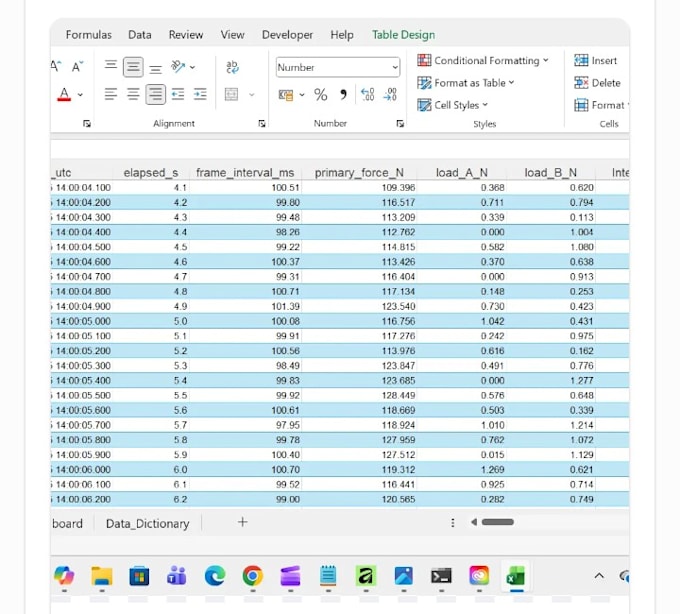Screen dimensions: 680x614
Task: Increase font size with the larger A icon
Action: click(x=56, y=66)
